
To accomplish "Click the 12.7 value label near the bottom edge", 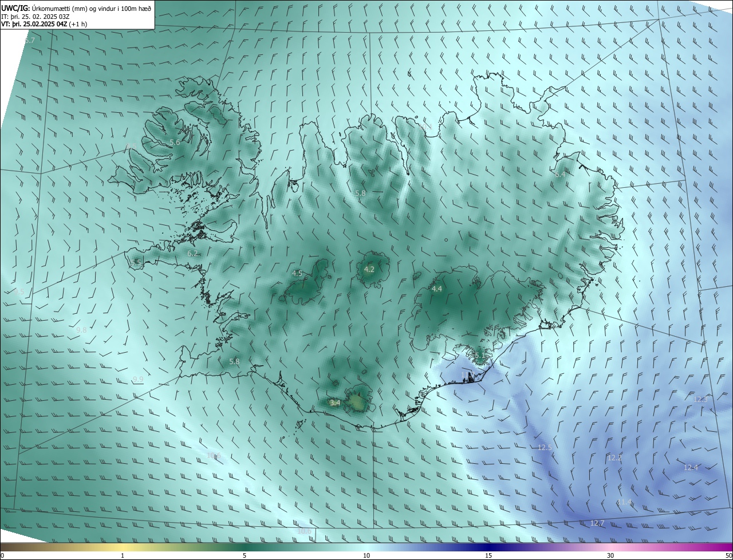I will pos(597,523).
